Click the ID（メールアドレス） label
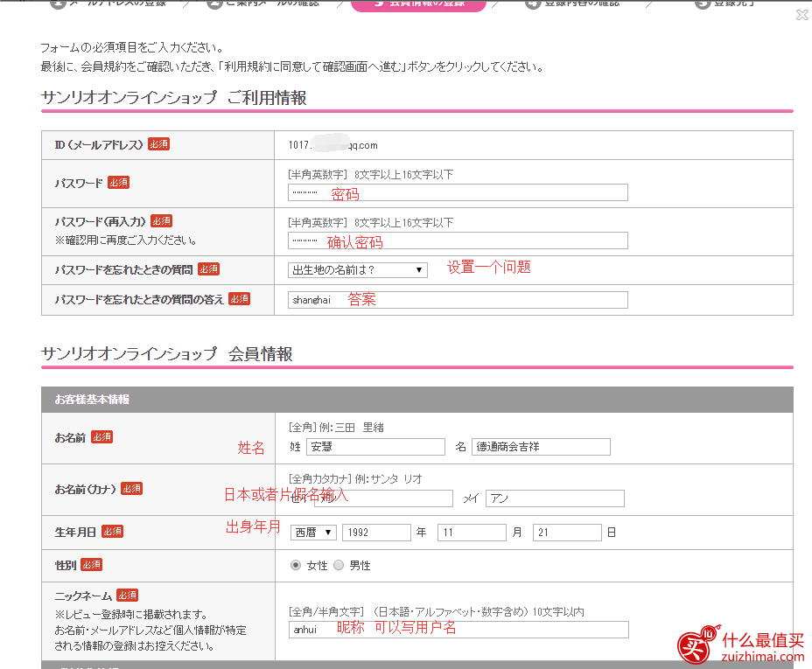The image size is (812, 669). (x=99, y=145)
